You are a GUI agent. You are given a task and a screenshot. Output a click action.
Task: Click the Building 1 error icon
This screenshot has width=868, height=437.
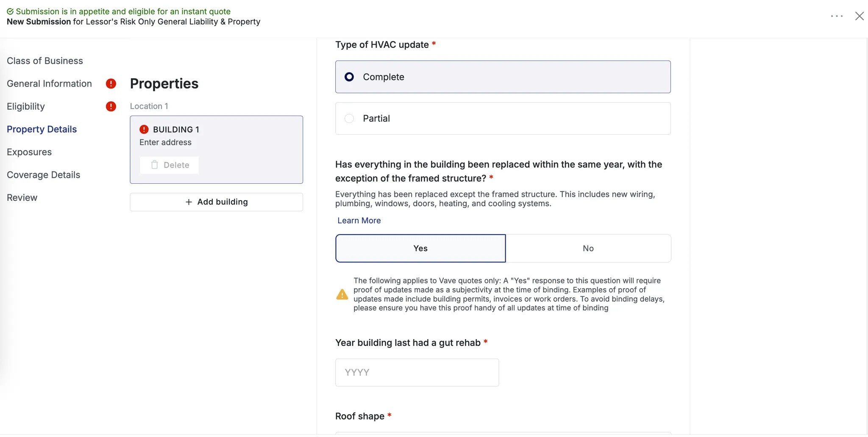pyautogui.click(x=144, y=130)
